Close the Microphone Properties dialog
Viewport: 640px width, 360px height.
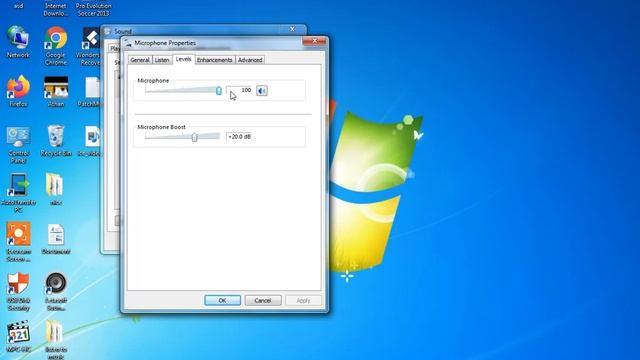[x=314, y=41]
